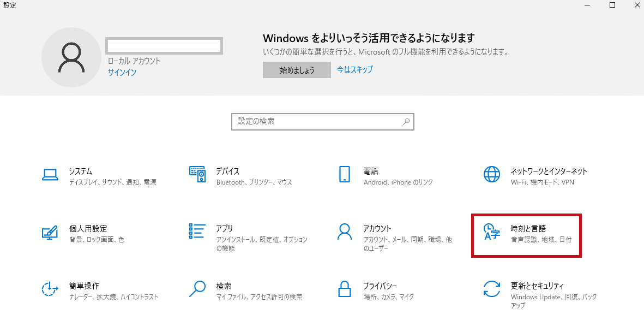Open the ネットワークとインターネット globe icon
The image size is (644, 314).
click(x=492, y=175)
